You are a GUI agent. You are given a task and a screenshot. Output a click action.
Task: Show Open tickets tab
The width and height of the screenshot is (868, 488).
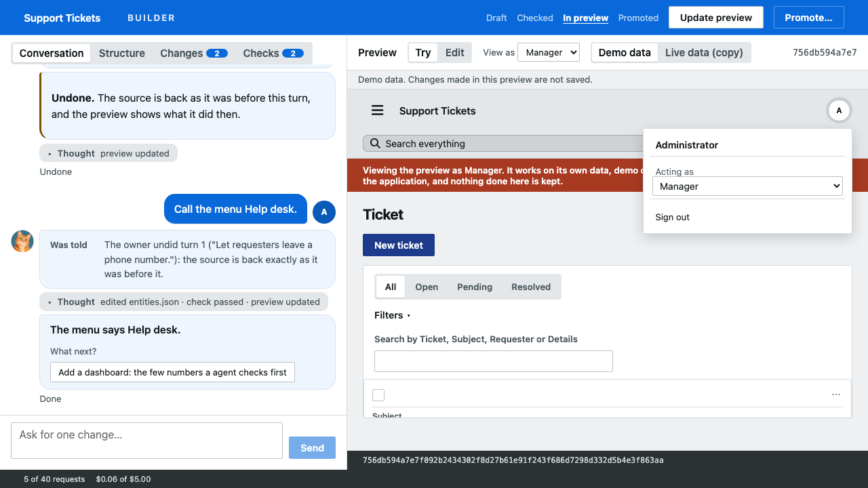point(427,287)
